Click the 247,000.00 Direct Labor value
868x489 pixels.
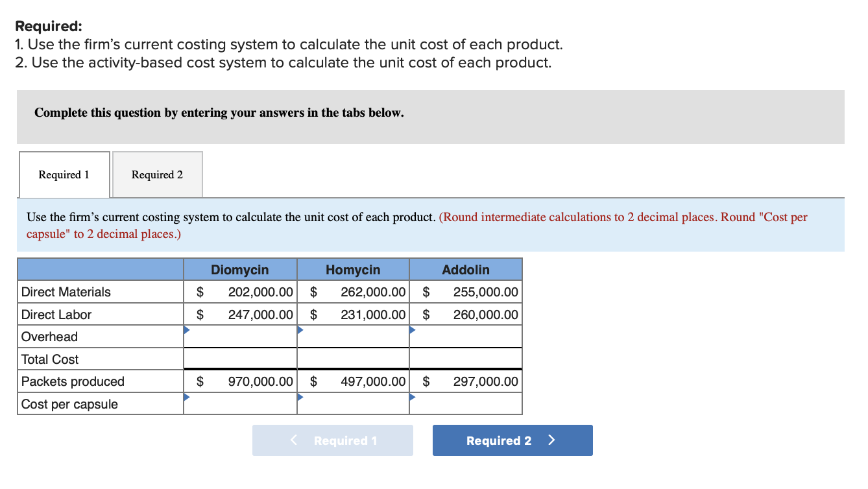261,315
